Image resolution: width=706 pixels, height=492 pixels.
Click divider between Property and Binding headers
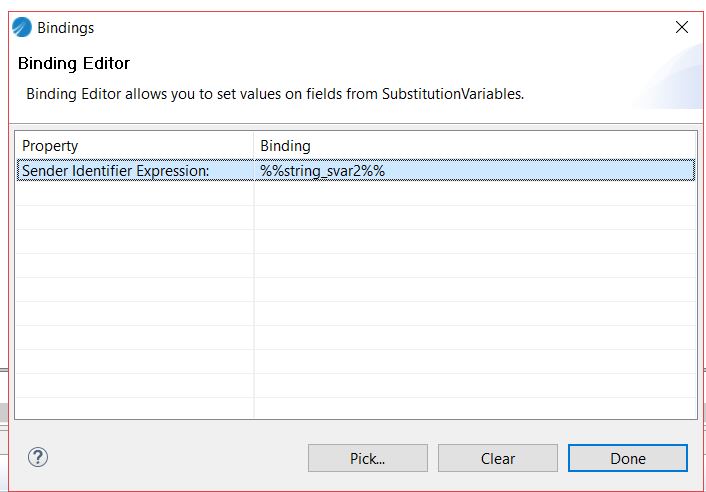(x=254, y=146)
